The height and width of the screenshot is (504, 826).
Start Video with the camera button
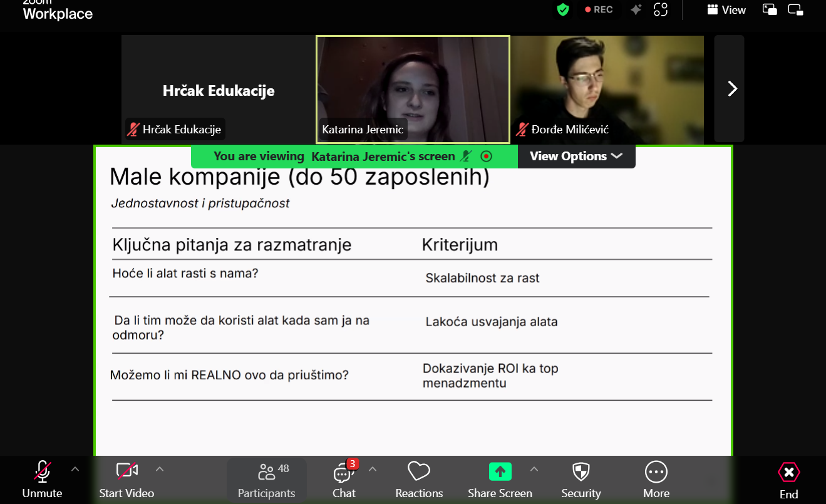point(126,480)
